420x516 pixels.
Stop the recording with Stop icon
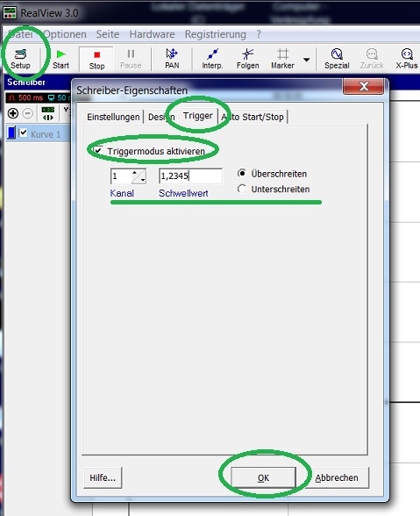pos(96,60)
